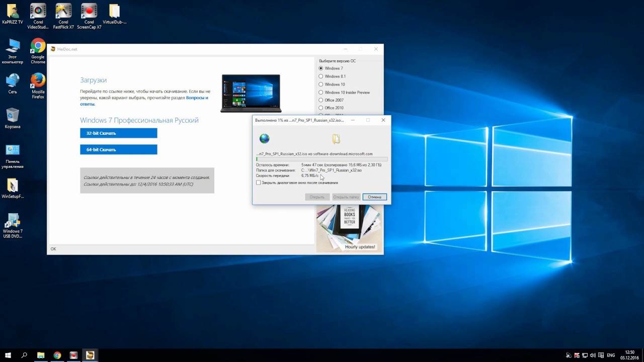Click Отмена to cancel the download
This screenshot has height=362, width=644.
coord(374,197)
